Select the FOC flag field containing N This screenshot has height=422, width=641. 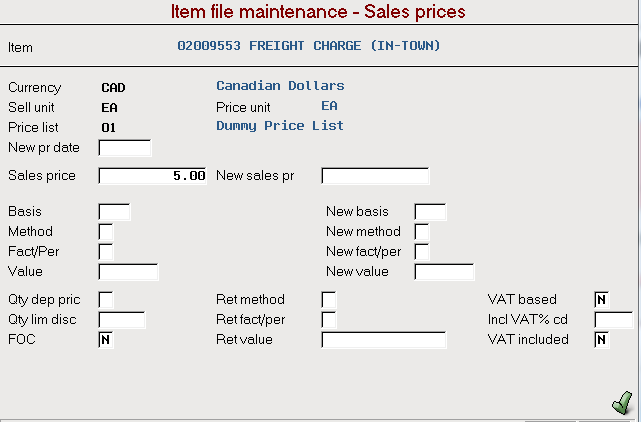coord(106,340)
